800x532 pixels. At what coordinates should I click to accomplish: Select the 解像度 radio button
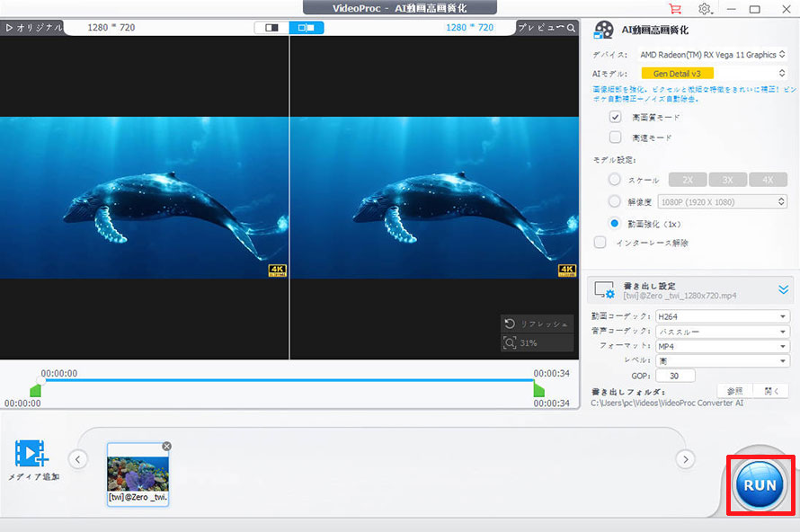pyautogui.click(x=615, y=201)
